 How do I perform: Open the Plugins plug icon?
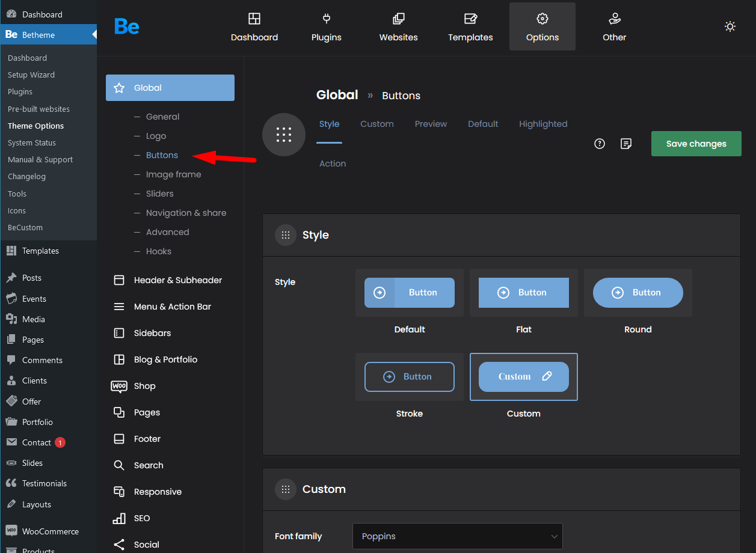pos(327,19)
